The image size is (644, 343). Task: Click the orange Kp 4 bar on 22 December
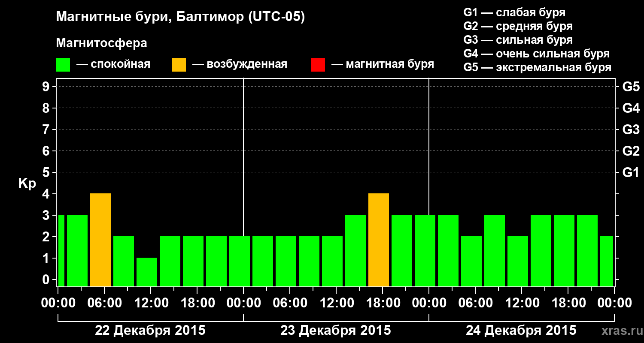point(100,240)
